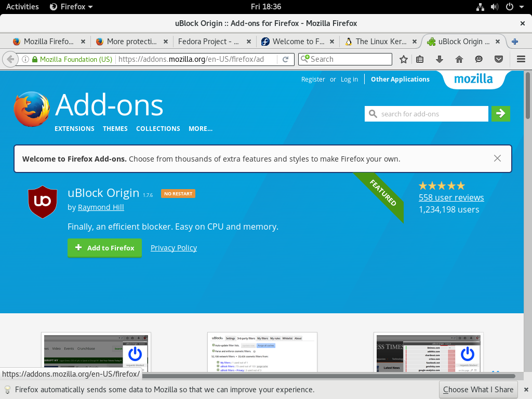Open the search engine magnifier dropdown
This screenshot has height=399, width=532.
coord(305,59)
